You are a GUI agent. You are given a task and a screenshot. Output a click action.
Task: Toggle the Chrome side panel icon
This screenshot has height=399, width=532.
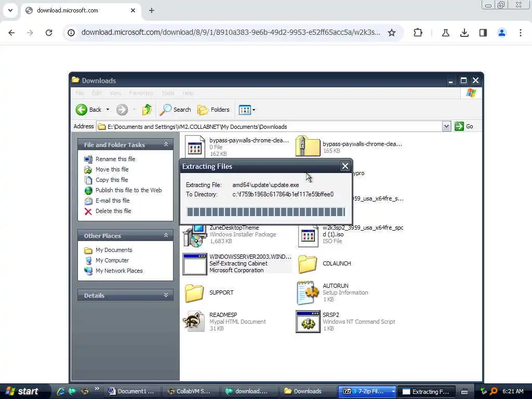pyautogui.click(x=483, y=33)
